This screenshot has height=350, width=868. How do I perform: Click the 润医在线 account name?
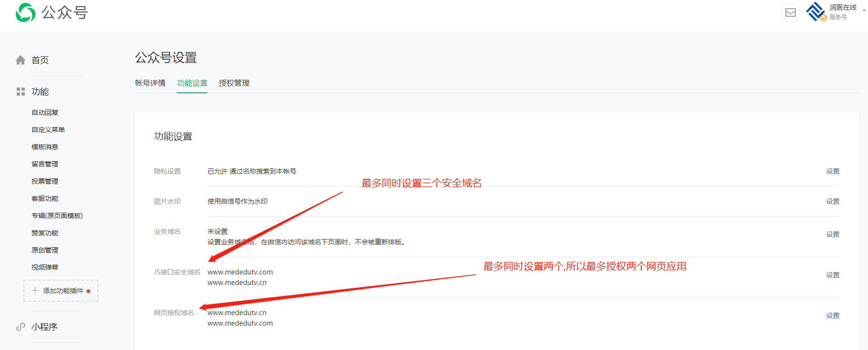point(843,8)
